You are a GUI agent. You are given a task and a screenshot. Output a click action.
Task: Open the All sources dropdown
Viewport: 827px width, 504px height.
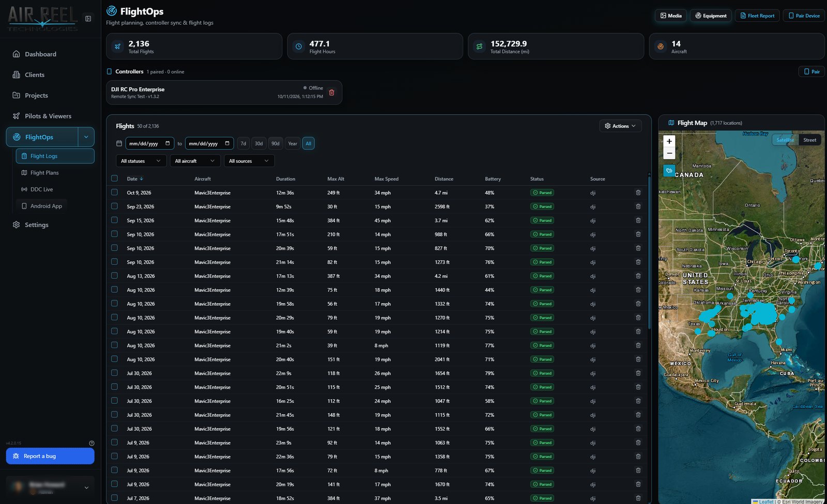pos(249,161)
